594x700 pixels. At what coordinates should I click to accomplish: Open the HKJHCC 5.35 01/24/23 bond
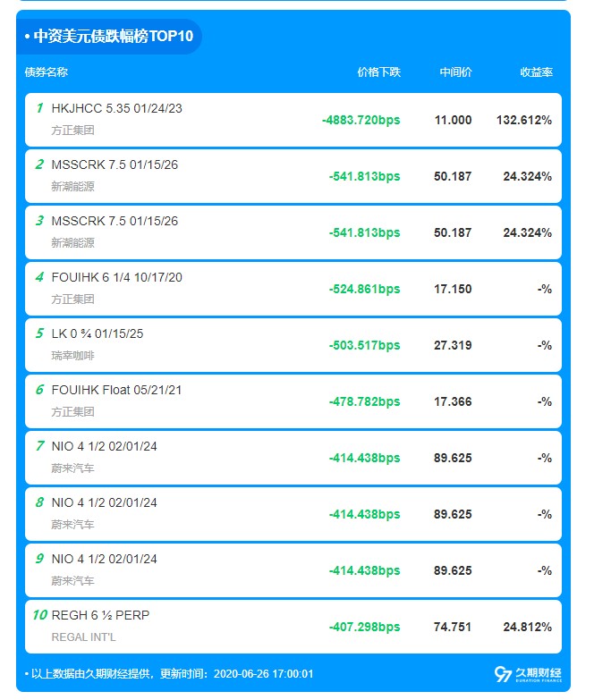(x=117, y=108)
